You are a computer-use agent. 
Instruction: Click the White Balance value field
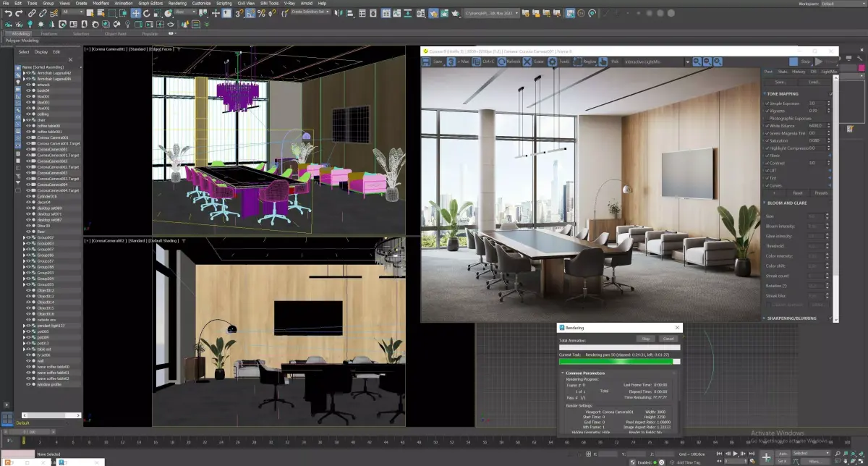point(818,126)
